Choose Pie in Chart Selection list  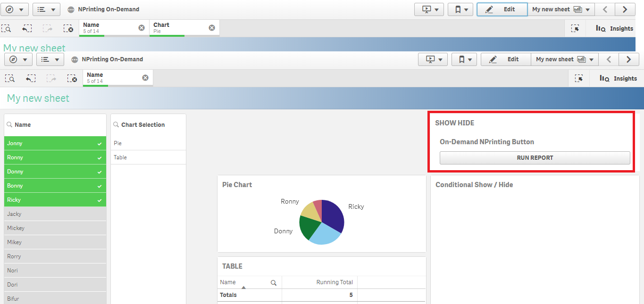click(149, 143)
